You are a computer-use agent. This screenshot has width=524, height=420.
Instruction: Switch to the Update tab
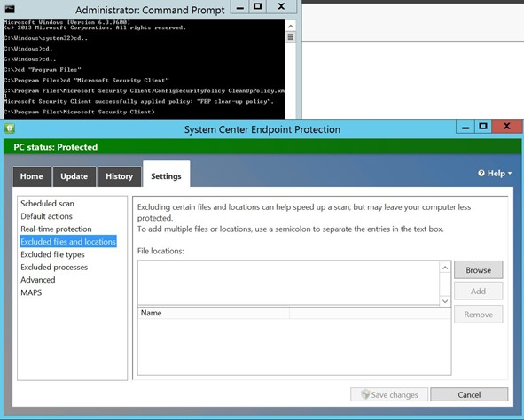74,176
